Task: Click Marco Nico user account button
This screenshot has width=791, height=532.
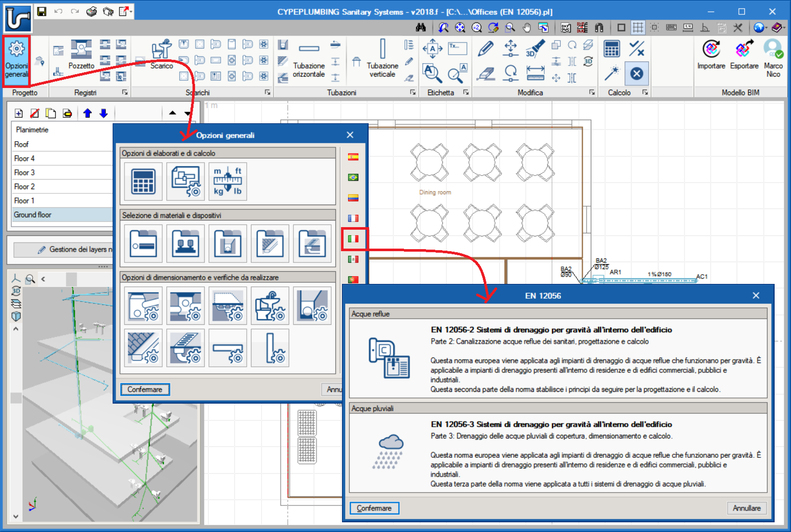Action: click(773, 59)
